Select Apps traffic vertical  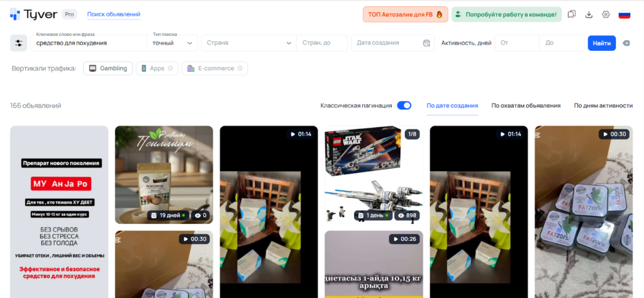pyautogui.click(x=157, y=69)
